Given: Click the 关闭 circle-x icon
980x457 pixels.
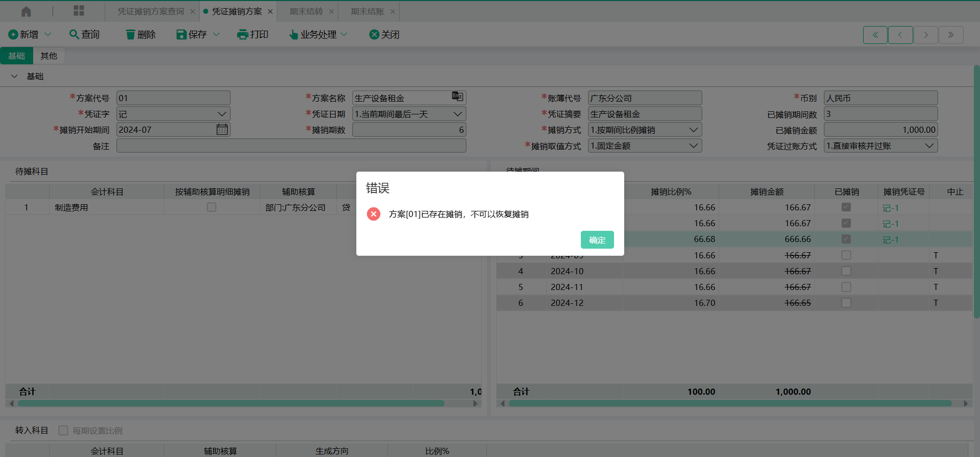Looking at the screenshot, I should pyautogui.click(x=374, y=34).
